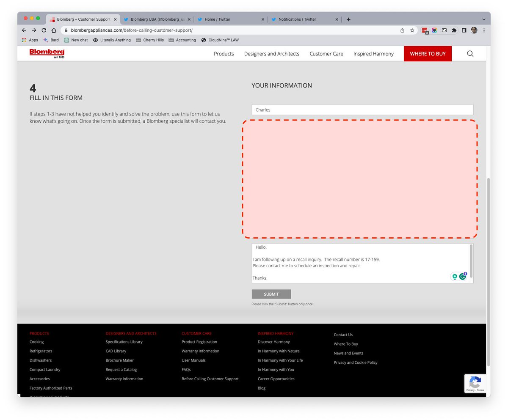Image resolution: width=508 pixels, height=420 pixels.
Task: Expand the tab search dropdown arrow
Action: coord(483,19)
